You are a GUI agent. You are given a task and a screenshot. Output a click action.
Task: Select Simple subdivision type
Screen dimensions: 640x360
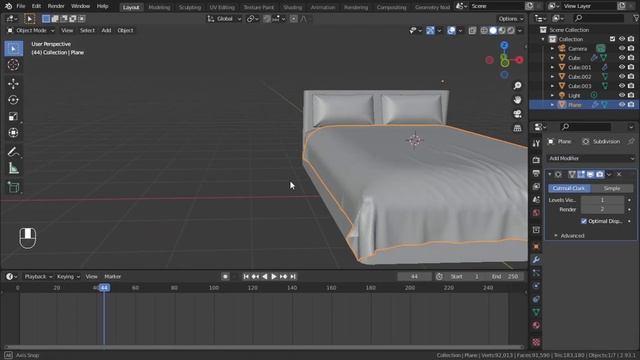click(x=612, y=188)
